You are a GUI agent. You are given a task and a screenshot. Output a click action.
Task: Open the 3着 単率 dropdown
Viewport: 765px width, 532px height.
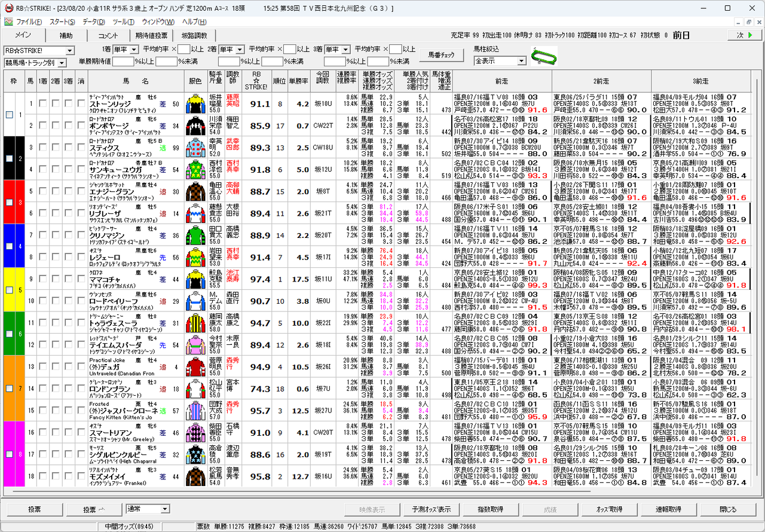pyautogui.click(x=344, y=50)
